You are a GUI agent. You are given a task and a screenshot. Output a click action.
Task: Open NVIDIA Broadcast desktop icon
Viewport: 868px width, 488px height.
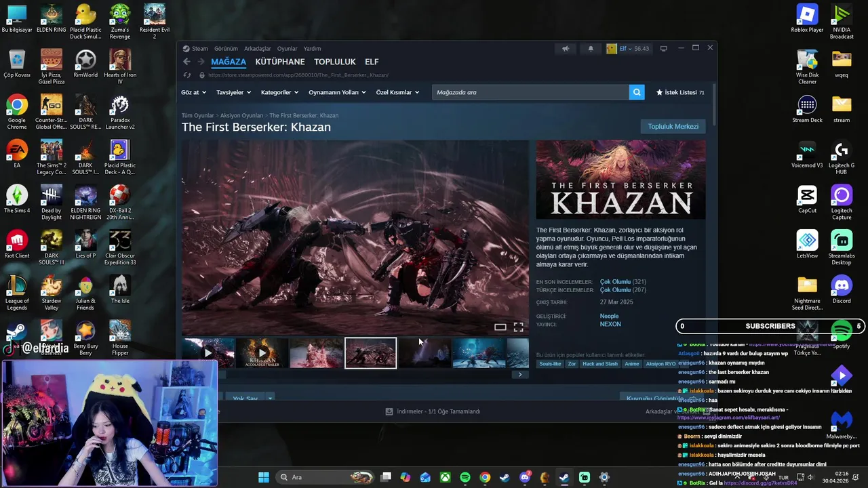pyautogui.click(x=842, y=22)
